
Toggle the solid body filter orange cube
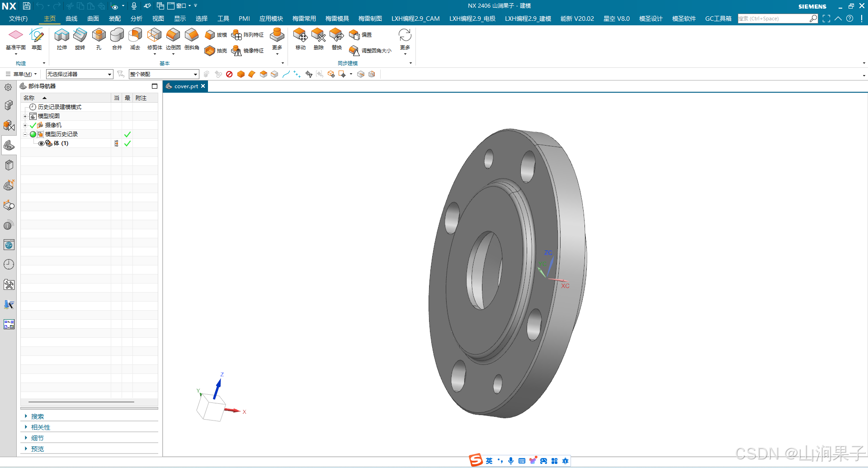pyautogui.click(x=241, y=74)
